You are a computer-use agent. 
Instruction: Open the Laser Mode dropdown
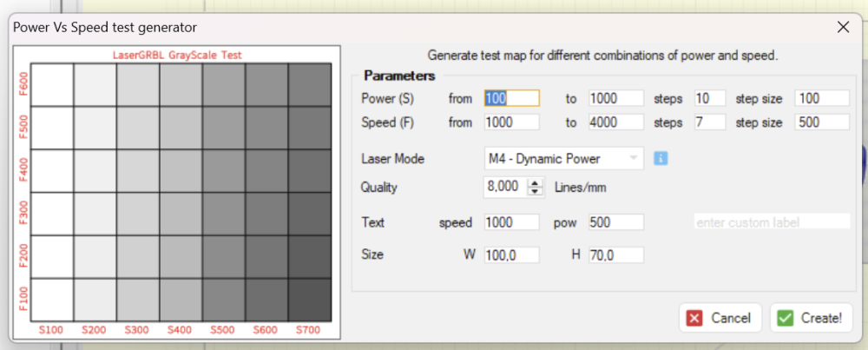tap(563, 158)
